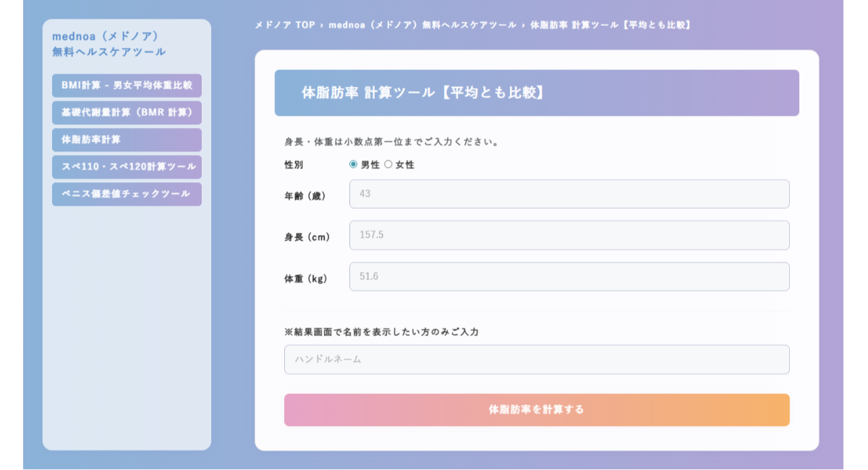Open 体脂肪率計算 sidebar link

pos(127,140)
